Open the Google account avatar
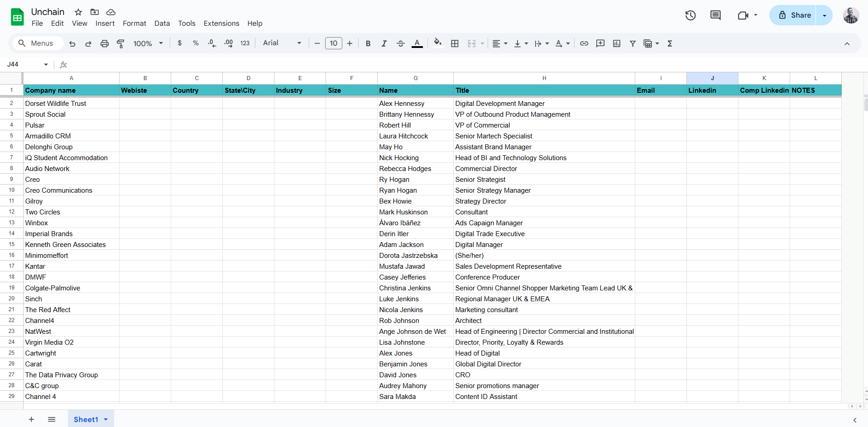This screenshot has width=868, height=427. click(x=851, y=15)
